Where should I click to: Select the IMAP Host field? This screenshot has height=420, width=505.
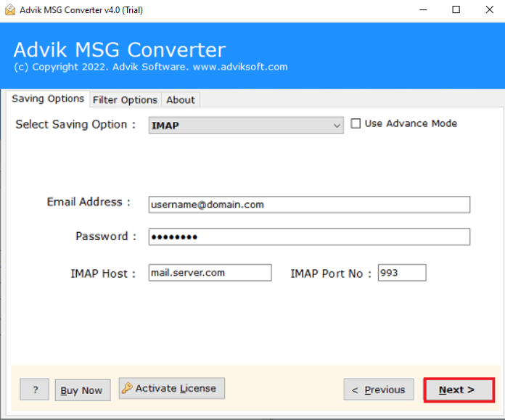(210, 273)
